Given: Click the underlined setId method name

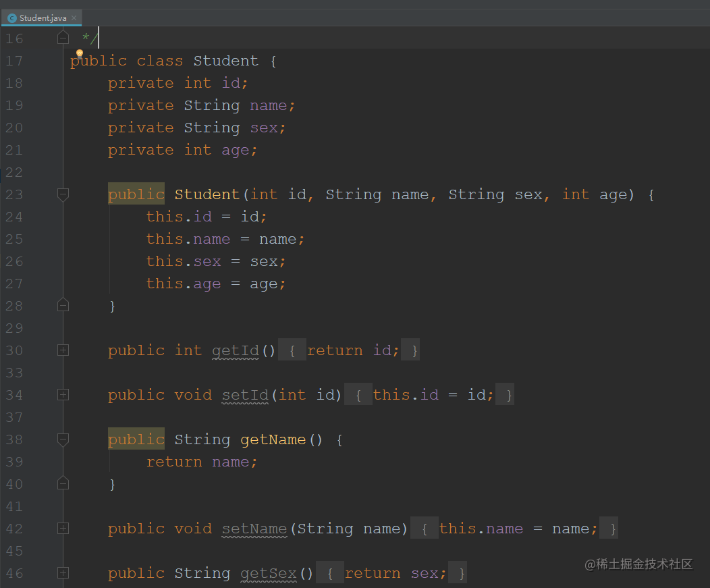Looking at the screenshot, I should pos(245,395).
